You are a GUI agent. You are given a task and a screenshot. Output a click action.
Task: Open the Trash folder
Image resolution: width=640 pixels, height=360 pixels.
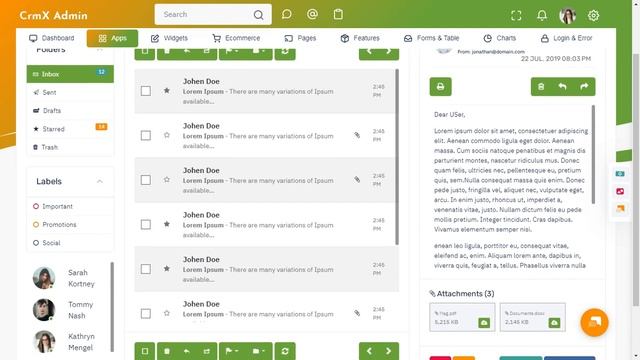[70, 147]
